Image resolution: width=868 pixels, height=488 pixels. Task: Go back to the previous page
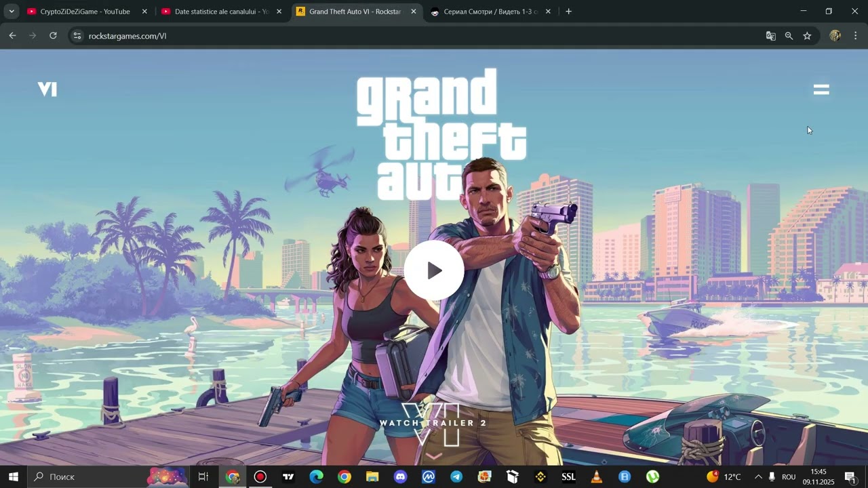(x=12, y=36)
